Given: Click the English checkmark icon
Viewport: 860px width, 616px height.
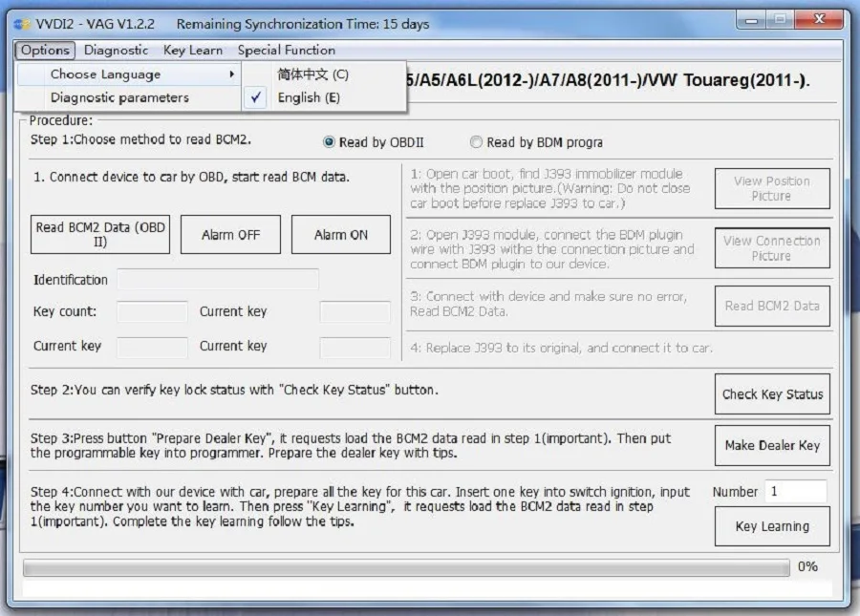Looking at the screenshot, I should pos(255,97).
